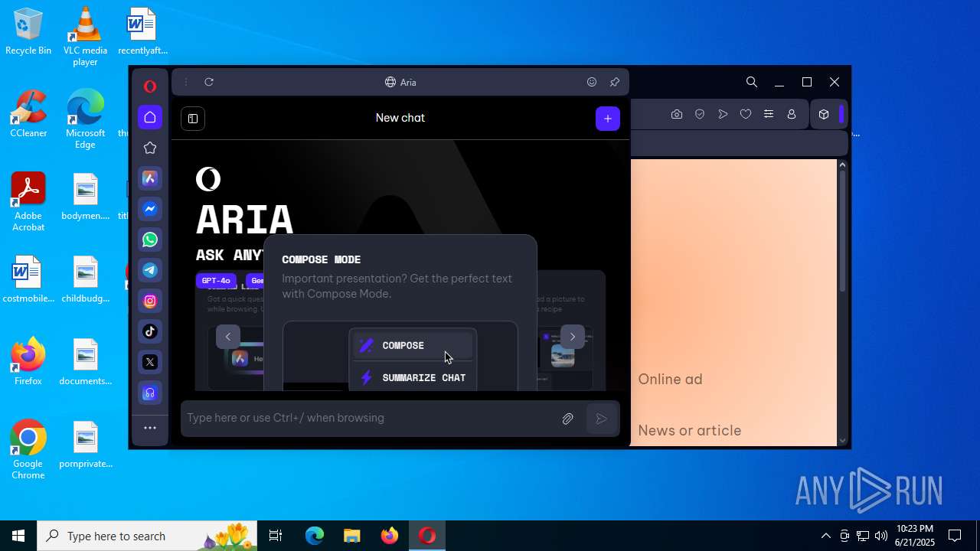Open the Windows Start menu
The image size is (980, 551).
coord(18,536)
